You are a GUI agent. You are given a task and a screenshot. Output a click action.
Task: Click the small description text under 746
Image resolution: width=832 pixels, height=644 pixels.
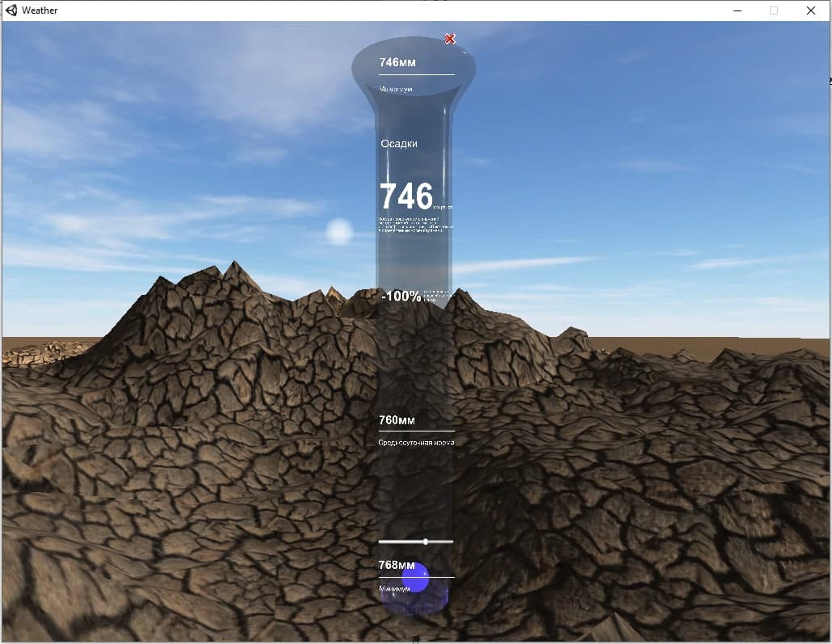pyautogui.click(x=415, y=223)
